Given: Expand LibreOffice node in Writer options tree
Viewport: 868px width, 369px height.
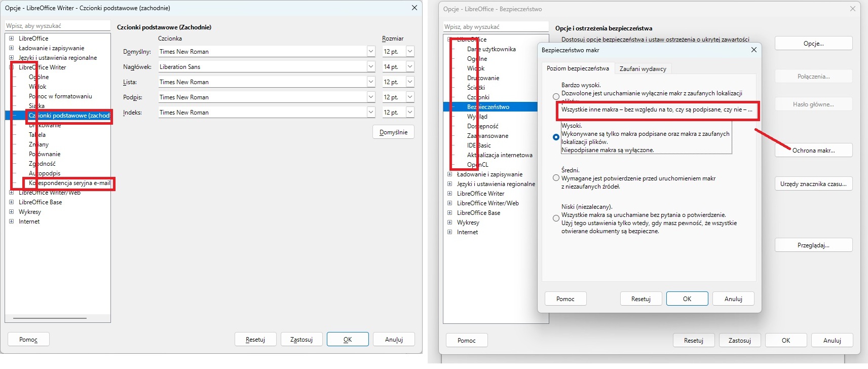Looking at the screenshot, I should 11,39.
